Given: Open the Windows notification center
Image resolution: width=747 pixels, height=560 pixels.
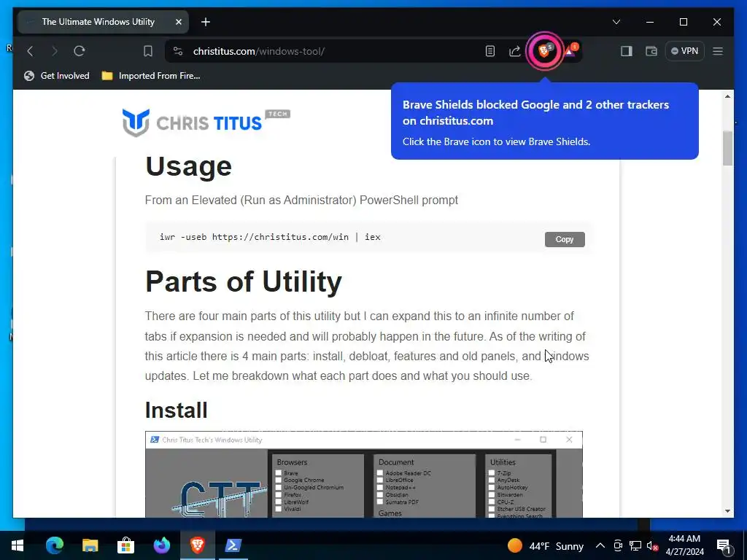Looking at the screenshot, I should [x=724, y=545].
